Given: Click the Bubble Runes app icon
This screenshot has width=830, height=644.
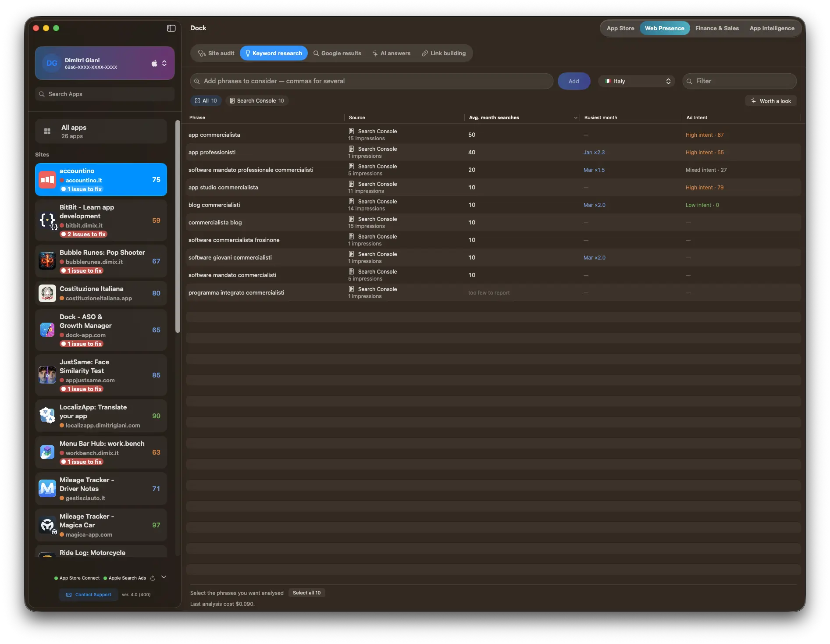Looking at the screenshot, I should coord(47,261).
